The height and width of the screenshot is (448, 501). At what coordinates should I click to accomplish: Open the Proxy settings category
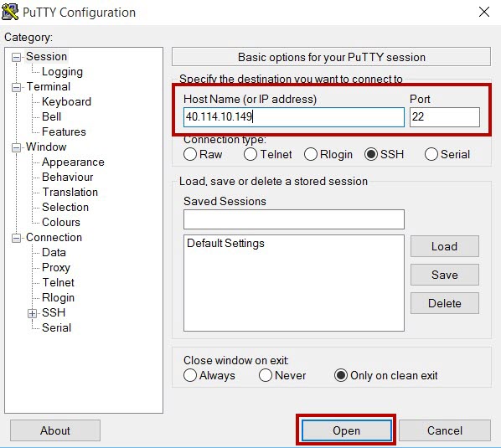(x=56, y=267)
